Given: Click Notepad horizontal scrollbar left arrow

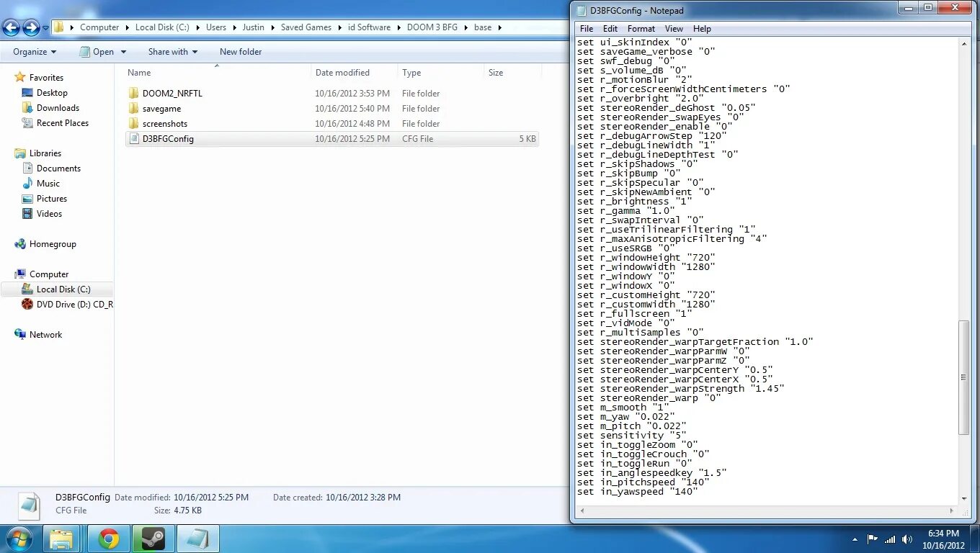Looking at the screenshot, I should pyautogui.click(x=582, y=511).
